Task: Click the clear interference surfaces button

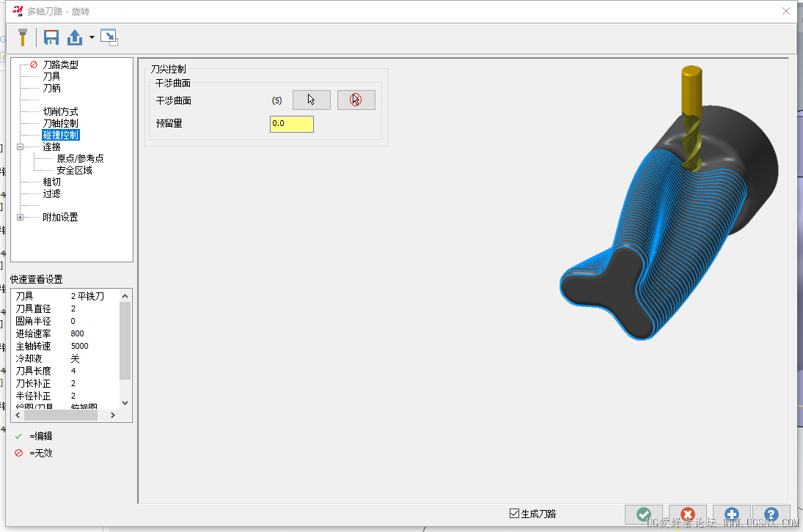Action: [x=356, y=100]
